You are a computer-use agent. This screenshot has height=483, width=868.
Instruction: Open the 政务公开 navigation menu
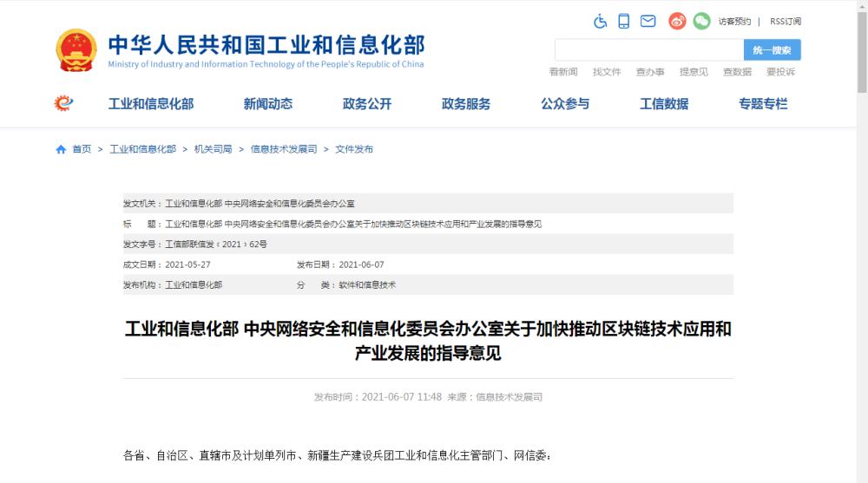[x=367, y=104]
